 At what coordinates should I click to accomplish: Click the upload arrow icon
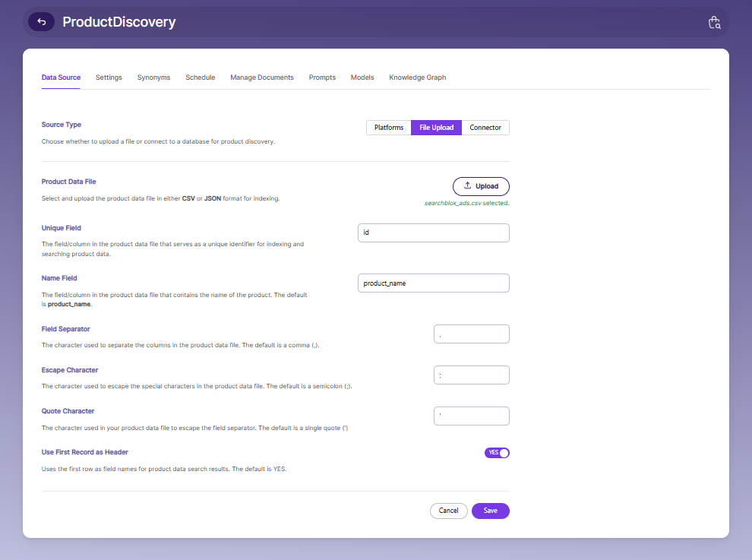tap(467, 185)
